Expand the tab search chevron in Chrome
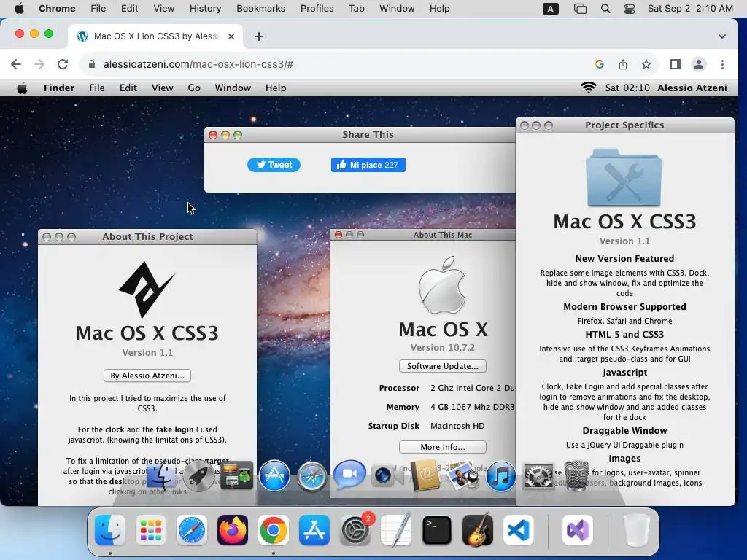This screenshot has width=747, height=560. (x=722, y=36)
